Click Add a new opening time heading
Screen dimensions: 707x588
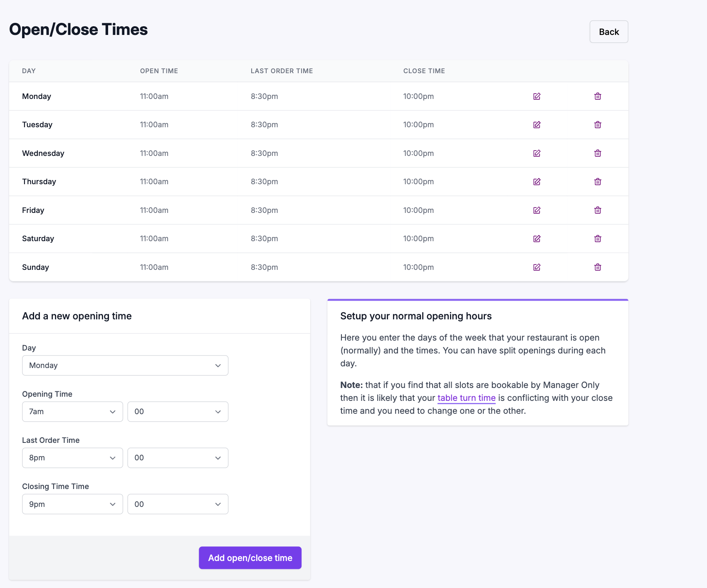click(77, 316)
